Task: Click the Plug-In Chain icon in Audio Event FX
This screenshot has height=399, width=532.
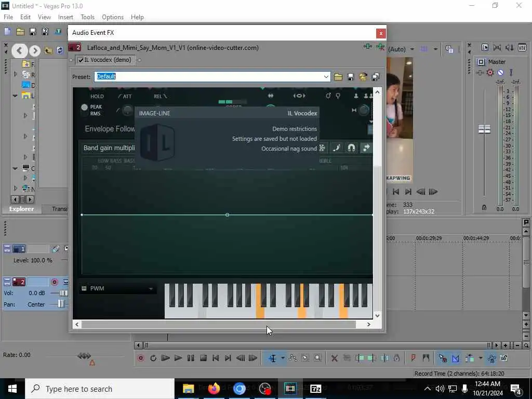Action: [367, 46]
